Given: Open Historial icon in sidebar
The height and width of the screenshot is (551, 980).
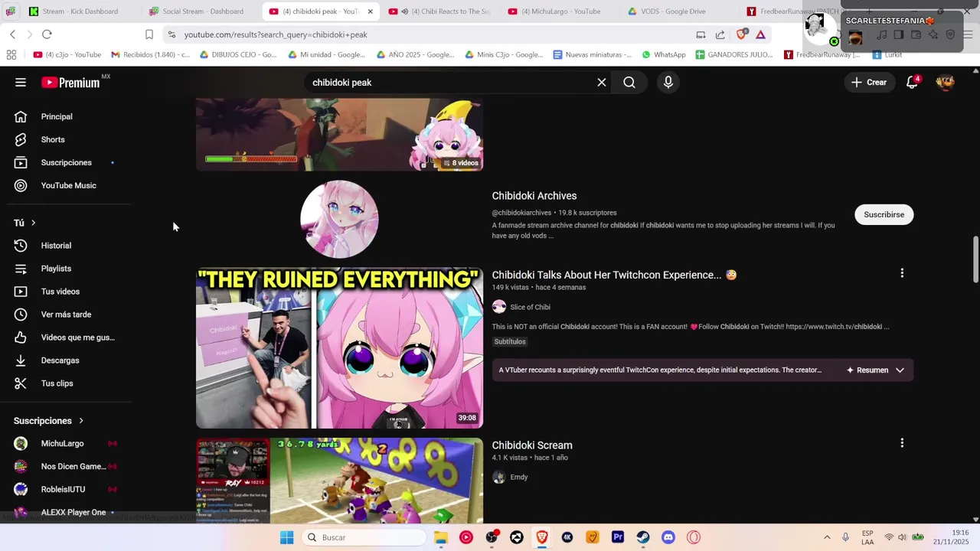Looking at the screenshot, I should pyautogui.click(x=21, y=246).
